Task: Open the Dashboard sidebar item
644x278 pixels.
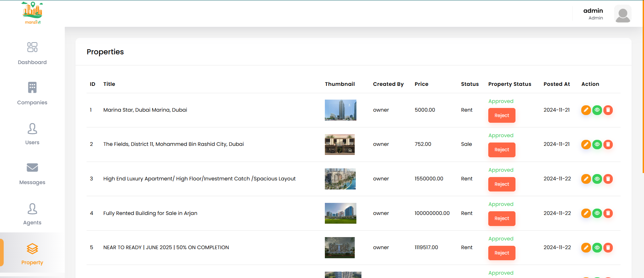Action: [x=32, y=53]
